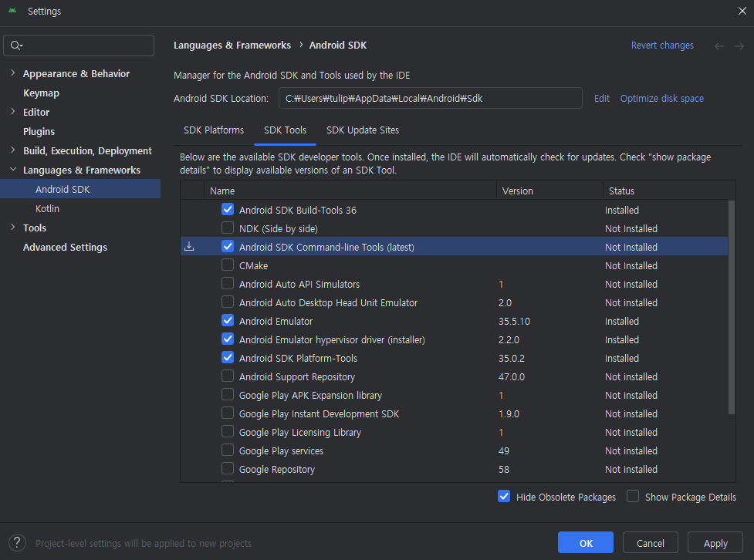754x560 pixels.
Task: Uncheck Android SDK Build-Tools 36
Action: pyautogui.click(x=228, y=210)
